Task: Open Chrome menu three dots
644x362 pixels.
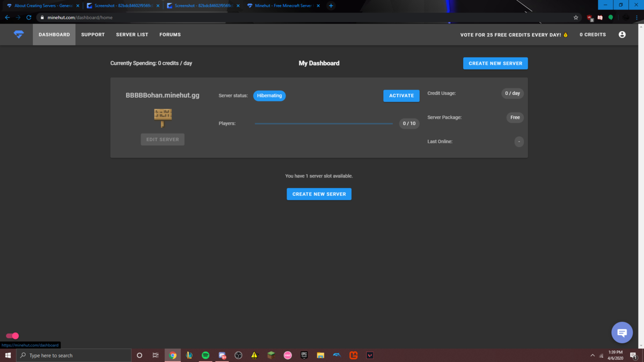Action: point(637,17)
